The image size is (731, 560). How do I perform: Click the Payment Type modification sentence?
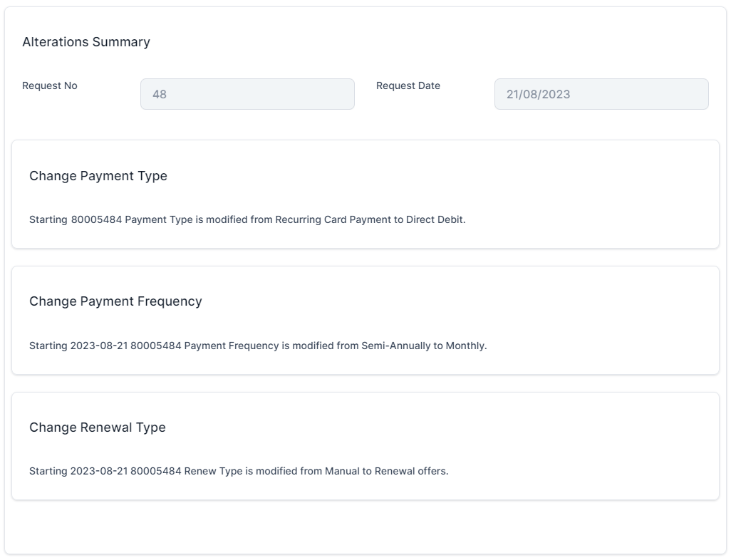point(247,219)
